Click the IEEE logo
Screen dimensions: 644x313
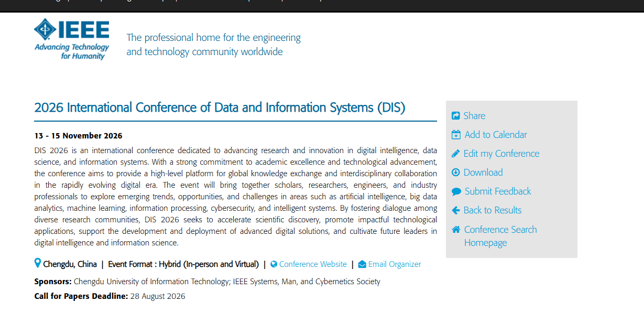click(72, 39)
